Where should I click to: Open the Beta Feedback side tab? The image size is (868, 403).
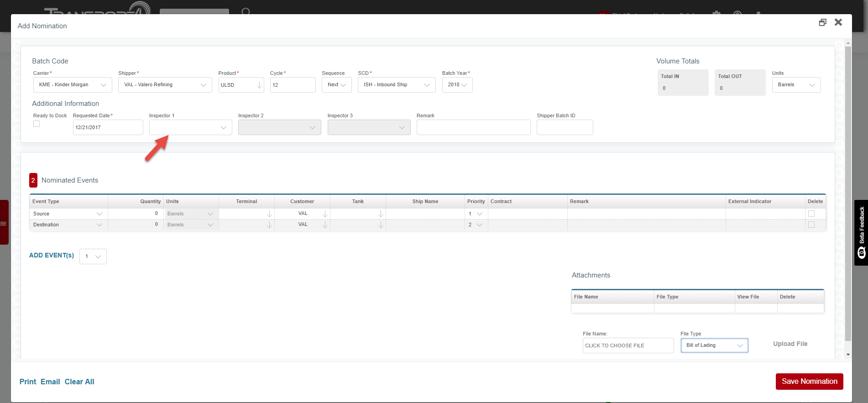(861, 233)
